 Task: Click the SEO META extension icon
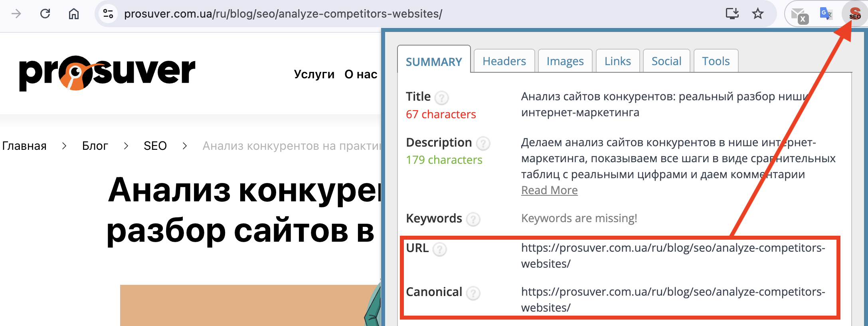(x=854, y=14)
